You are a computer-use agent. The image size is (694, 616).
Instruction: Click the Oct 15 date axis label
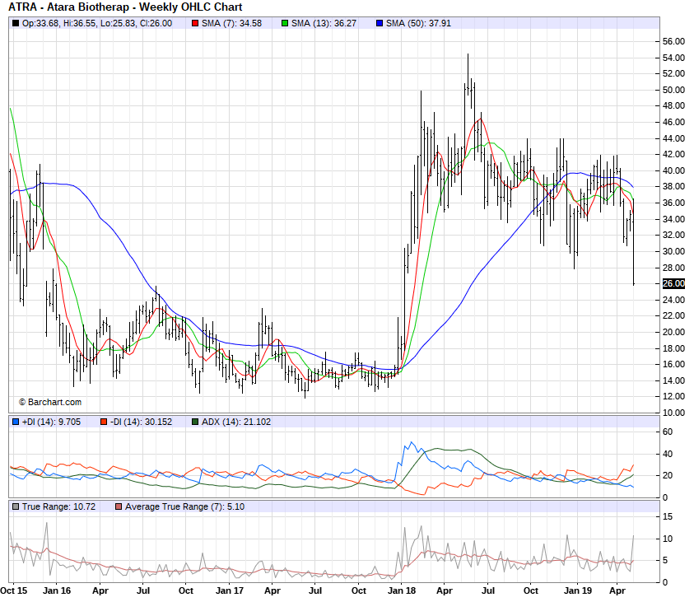(x=14, y=590)
